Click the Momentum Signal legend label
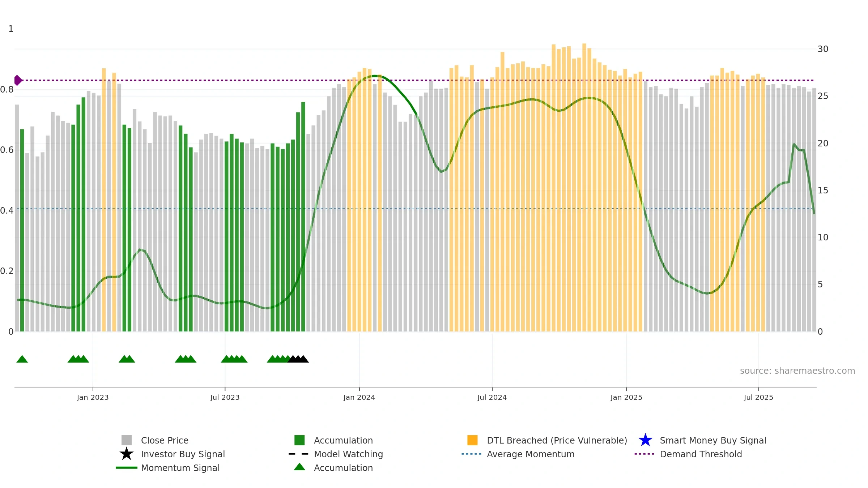This screenshot has width=868, height=488. pyautogui.click(x=180, y=468)
